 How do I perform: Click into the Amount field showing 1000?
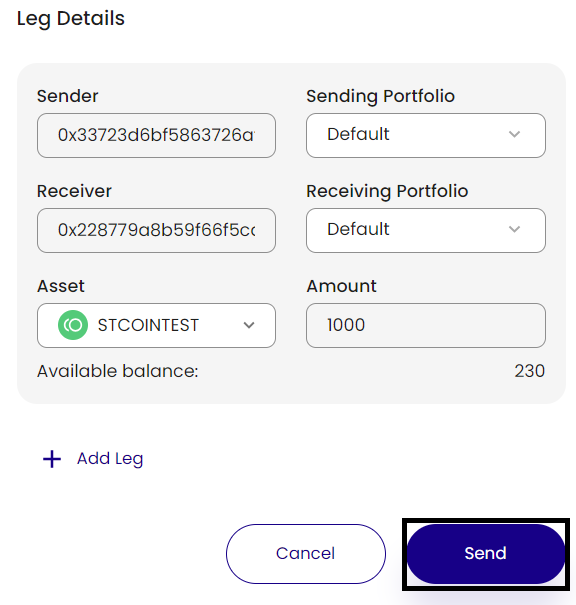[426, 325]
